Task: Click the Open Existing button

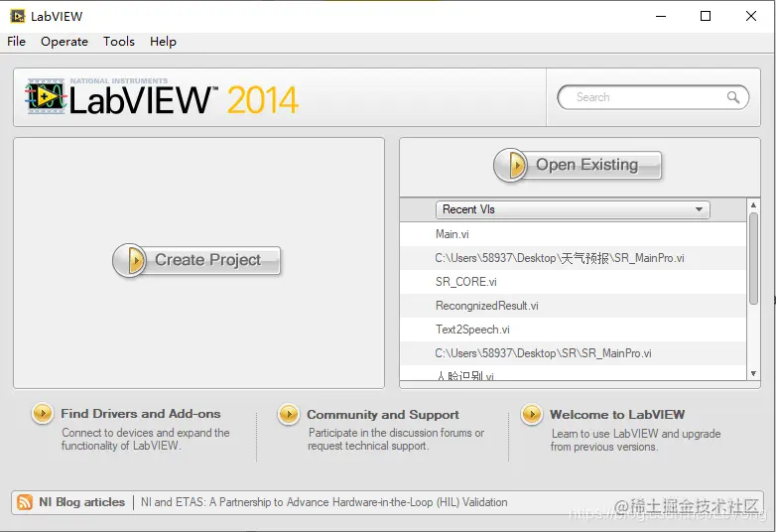Action: point(578,165)
